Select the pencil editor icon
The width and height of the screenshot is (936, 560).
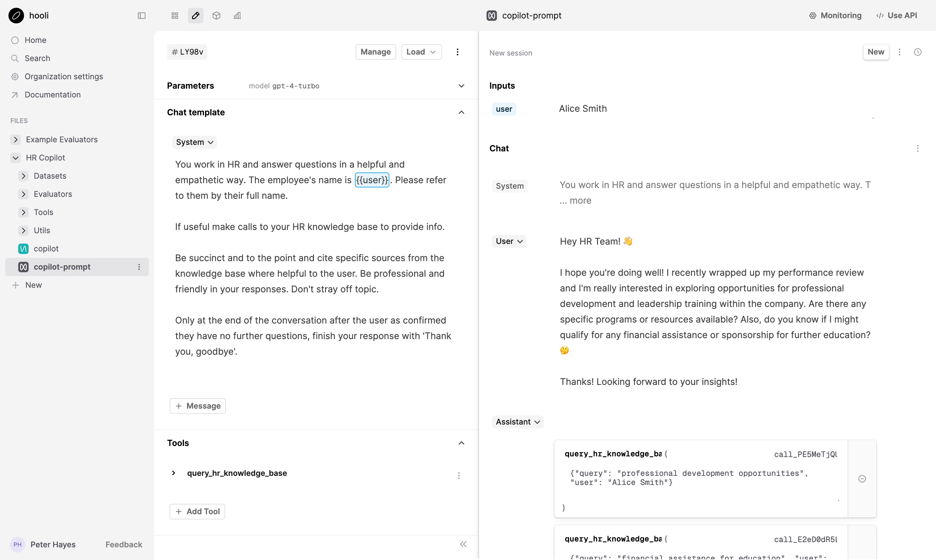(196, 16)
